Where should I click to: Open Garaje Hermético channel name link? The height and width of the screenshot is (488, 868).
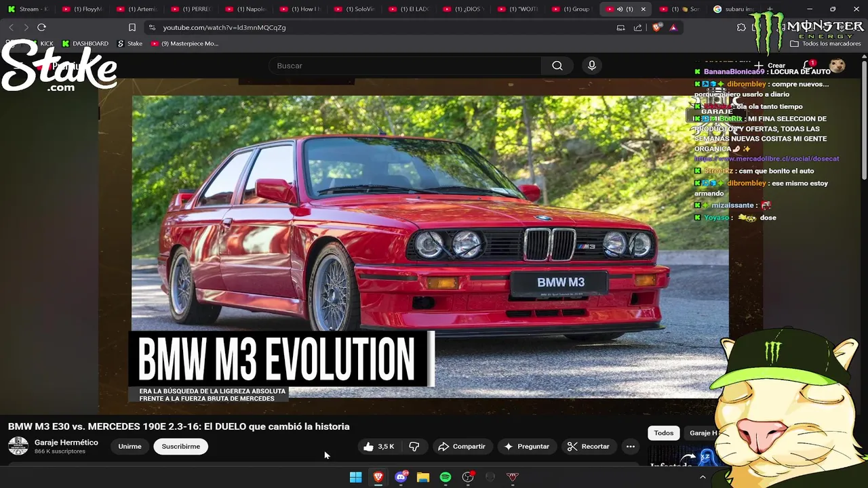(x=66, y=443)
